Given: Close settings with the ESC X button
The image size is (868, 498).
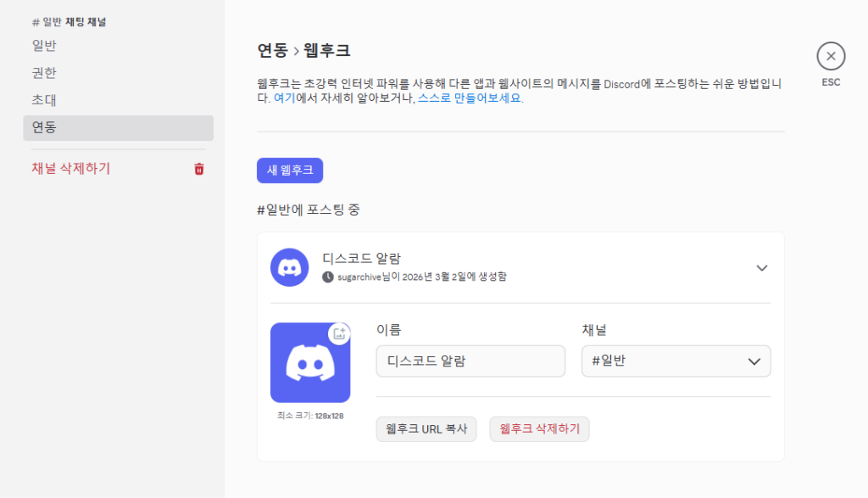Looking at the screenshot, I should click(830, 57).
